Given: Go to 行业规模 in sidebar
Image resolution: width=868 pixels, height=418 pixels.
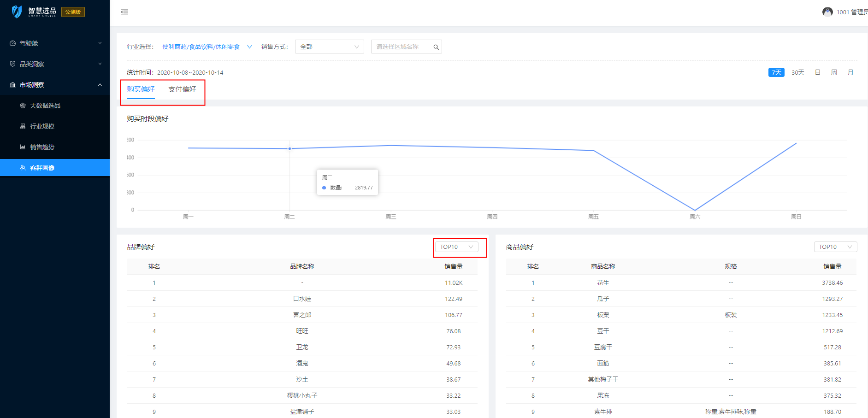Looking at the screenshot, I should tap(42, 126).
